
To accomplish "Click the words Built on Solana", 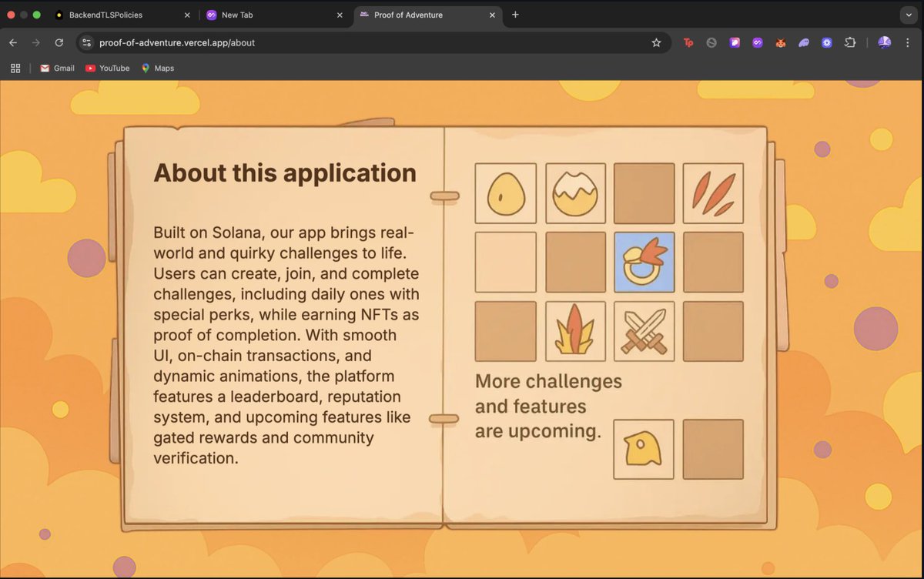I will click(208, 233).
